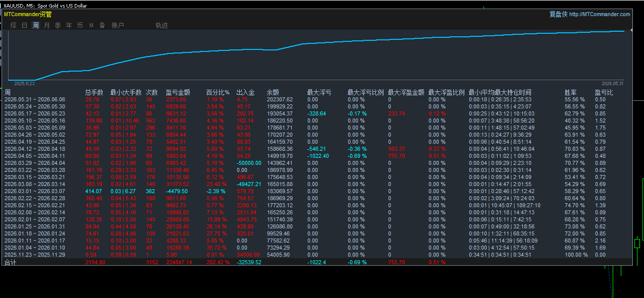644x298 pixels.
Task: Switch to the 综 summary tab
Action: click(13, 25)
